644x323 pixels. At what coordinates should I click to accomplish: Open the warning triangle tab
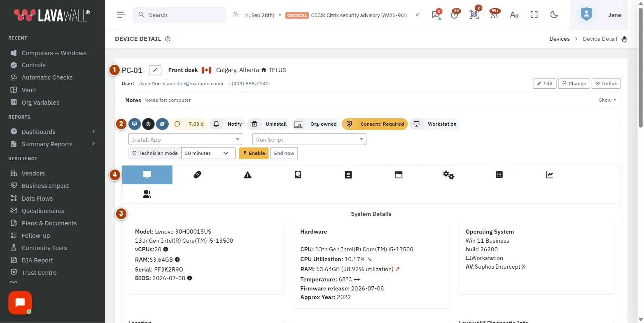(x=247, y=175)
